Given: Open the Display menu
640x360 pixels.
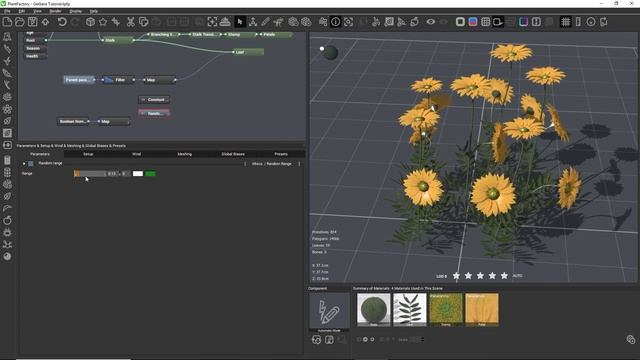Looking at the screenshot, I should pos(76,11).
